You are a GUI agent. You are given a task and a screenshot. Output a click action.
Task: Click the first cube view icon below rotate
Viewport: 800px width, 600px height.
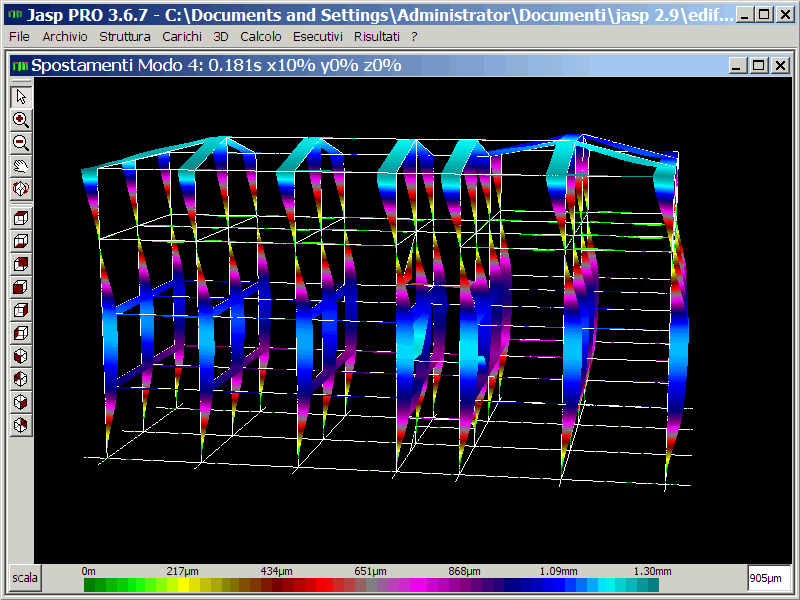[x=21, y=217]
